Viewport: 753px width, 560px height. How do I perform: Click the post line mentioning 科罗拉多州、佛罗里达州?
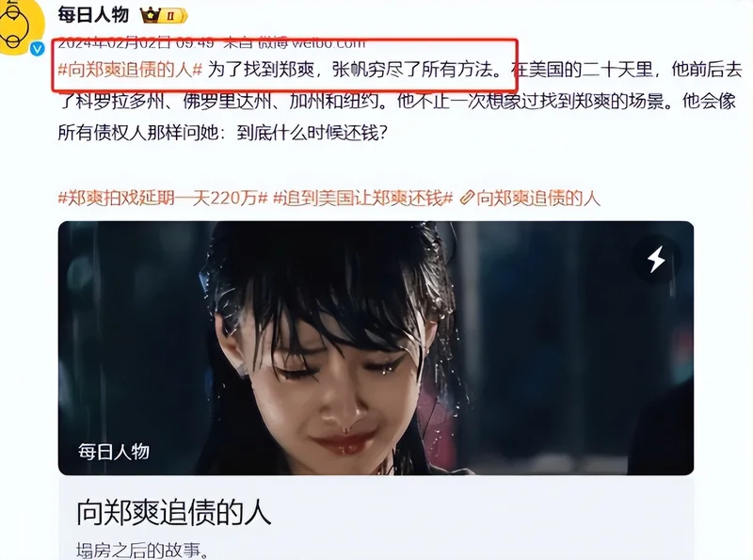[396, 102]
